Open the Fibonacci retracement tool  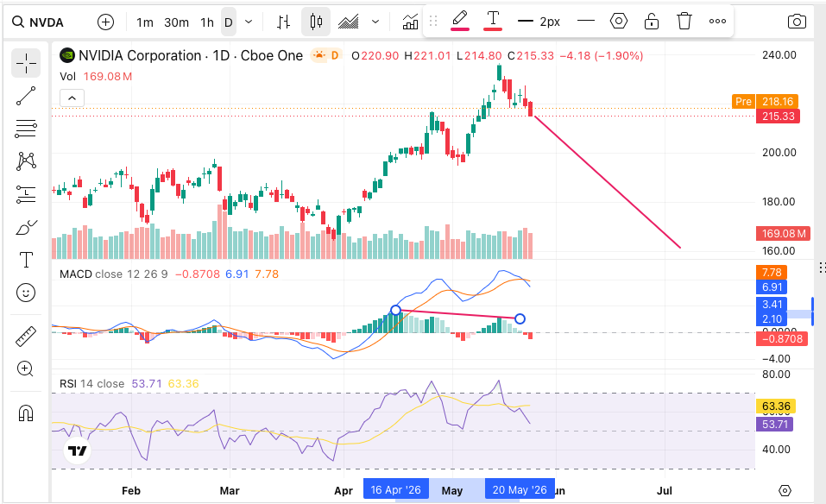pyautogui.click(x=26, y=129)
